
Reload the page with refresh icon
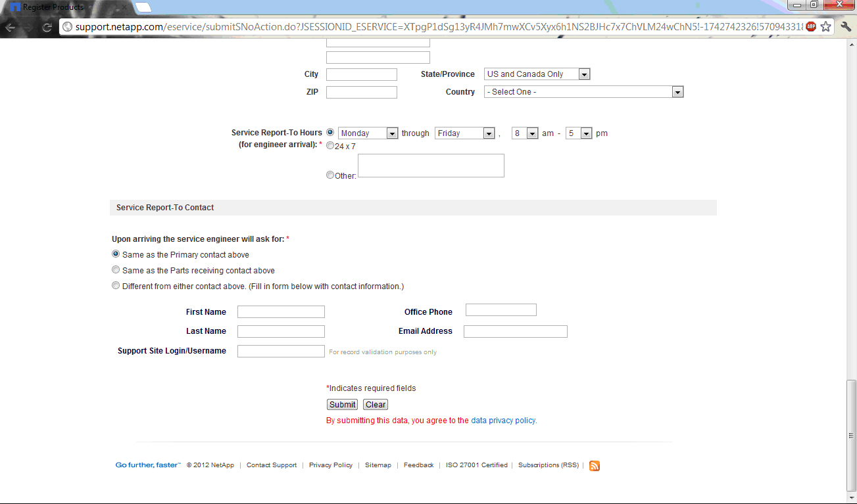[47, 27]
